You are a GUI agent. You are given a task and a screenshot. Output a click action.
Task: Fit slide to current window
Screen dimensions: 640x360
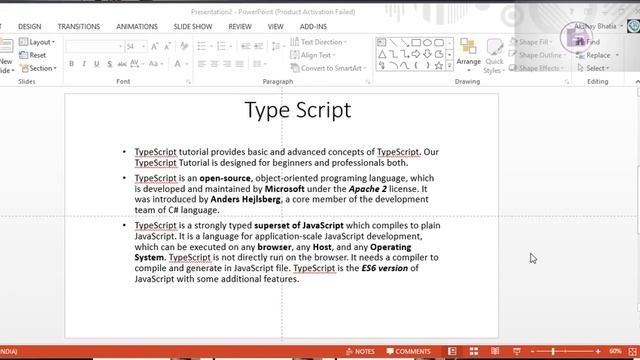click(633, 351)
